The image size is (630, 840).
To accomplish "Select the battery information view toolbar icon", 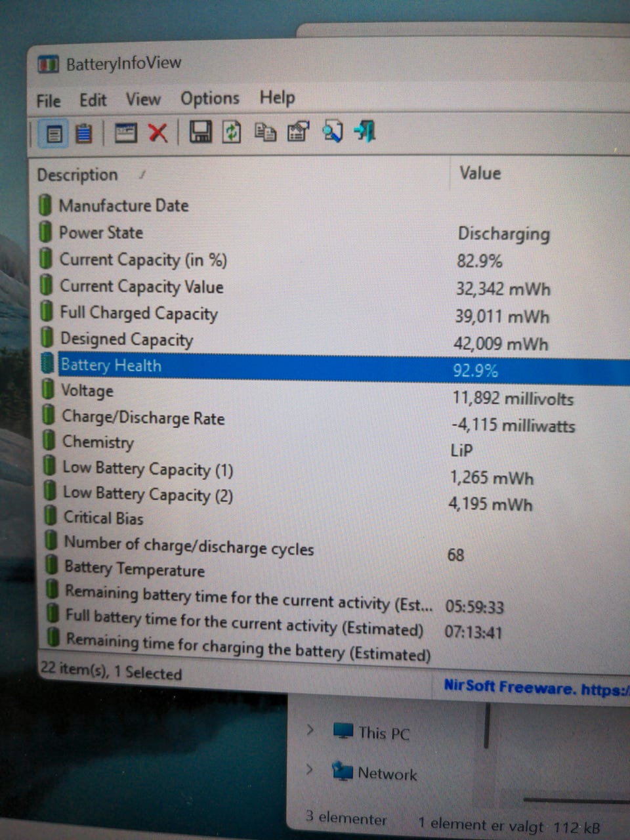I will [x=54, y=133].
